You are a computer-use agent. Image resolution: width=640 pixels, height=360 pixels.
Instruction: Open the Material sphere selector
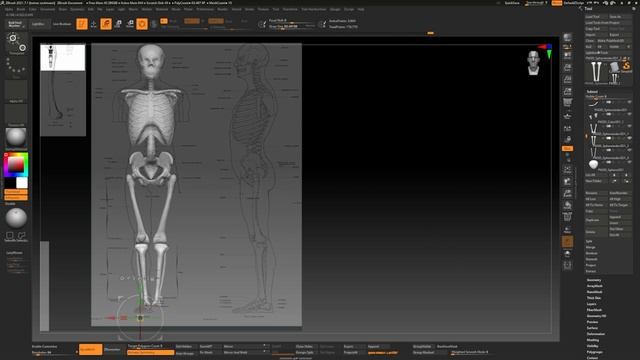pos(16,138)
